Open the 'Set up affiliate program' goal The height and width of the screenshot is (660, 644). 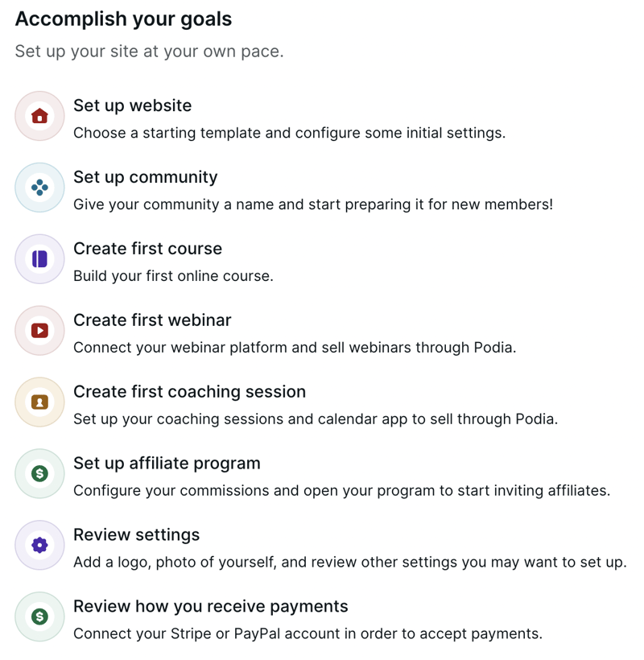167,464
